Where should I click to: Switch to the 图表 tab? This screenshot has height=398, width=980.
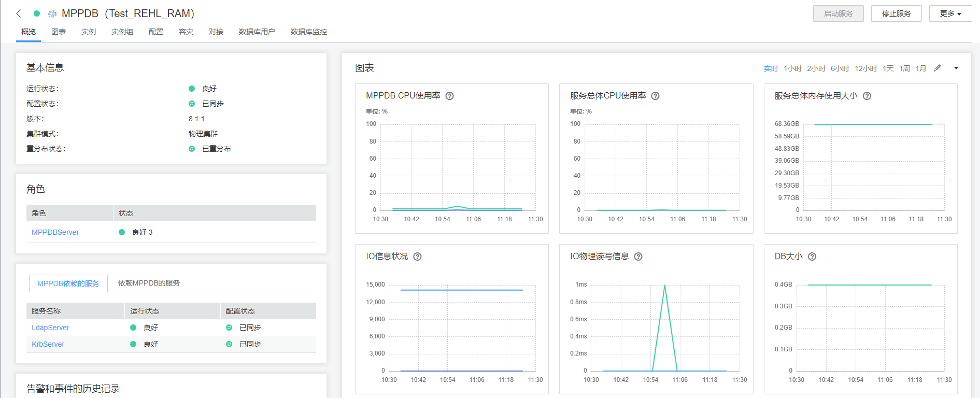[59, 32]
